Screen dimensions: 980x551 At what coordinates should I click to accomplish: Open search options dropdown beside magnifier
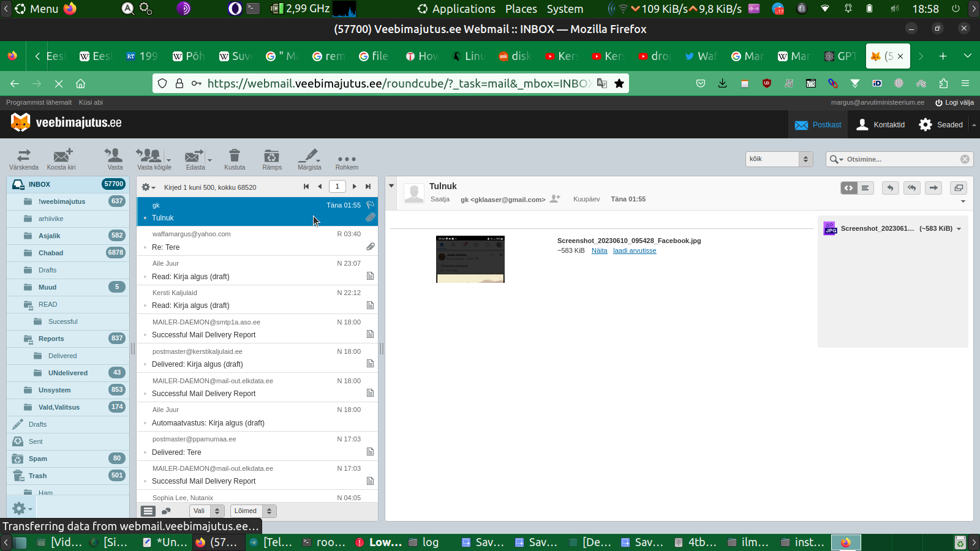coord(837,159)
